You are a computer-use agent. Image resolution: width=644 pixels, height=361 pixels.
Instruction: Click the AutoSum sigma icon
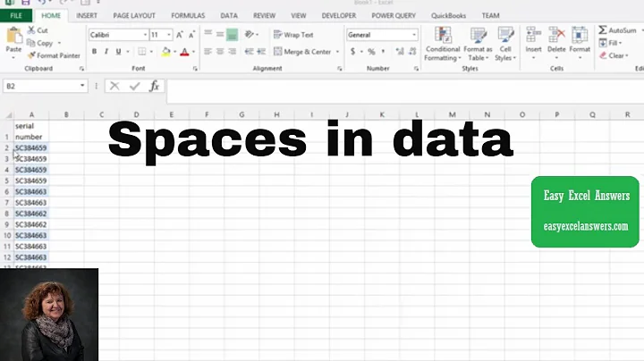(x=604, y=30)
